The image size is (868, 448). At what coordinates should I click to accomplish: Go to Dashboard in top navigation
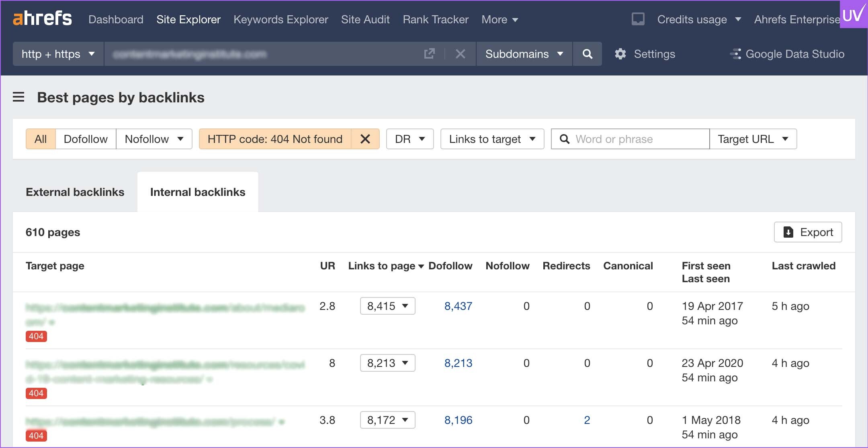(116, 19)
